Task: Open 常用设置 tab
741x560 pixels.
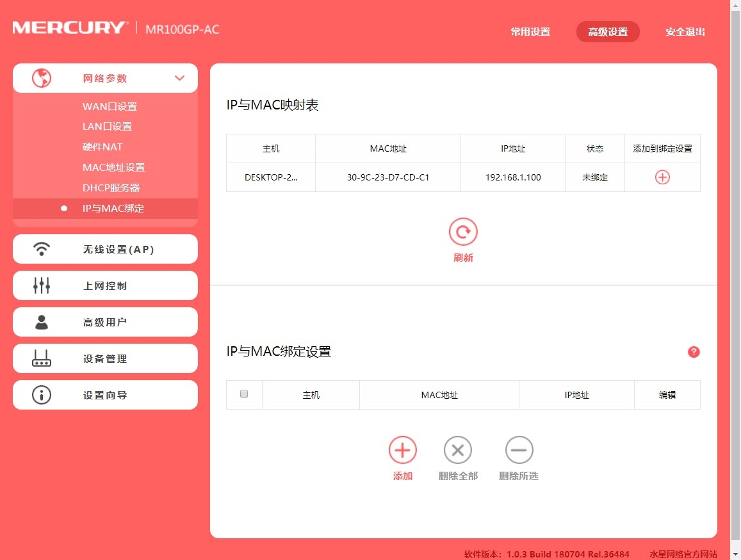Action: coord(530,31)
